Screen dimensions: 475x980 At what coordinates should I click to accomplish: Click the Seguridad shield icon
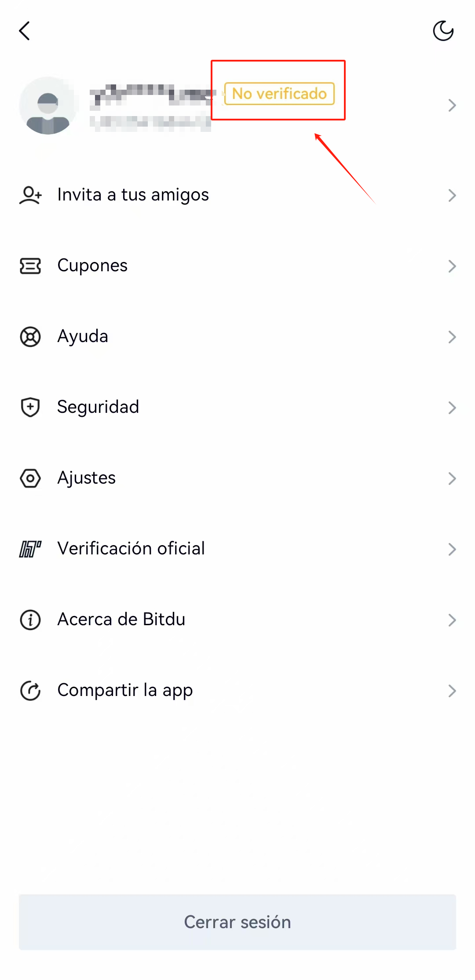click(x=30, y=407)
